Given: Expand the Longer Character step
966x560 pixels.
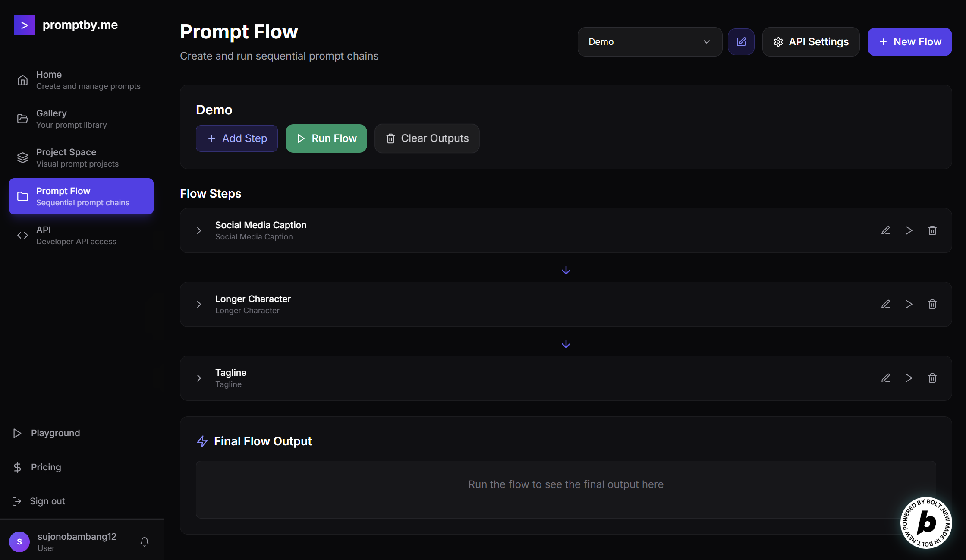Looking at the screenshot, I should click(199, 305).
